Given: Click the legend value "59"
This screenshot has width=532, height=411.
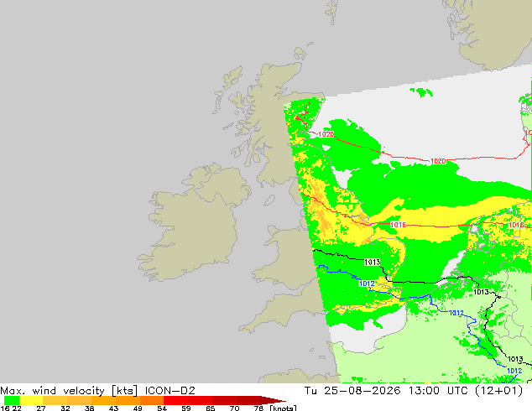Looking at the screenshot, I should pos(186,408).
